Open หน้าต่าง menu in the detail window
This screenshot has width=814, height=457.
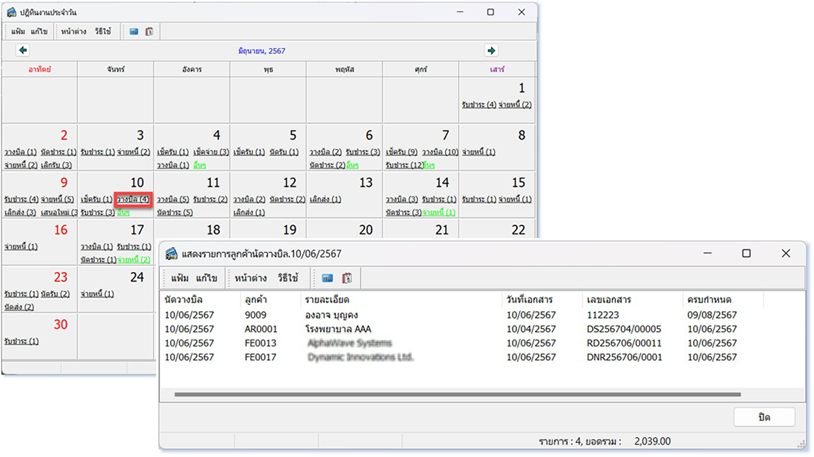[250, 277]
